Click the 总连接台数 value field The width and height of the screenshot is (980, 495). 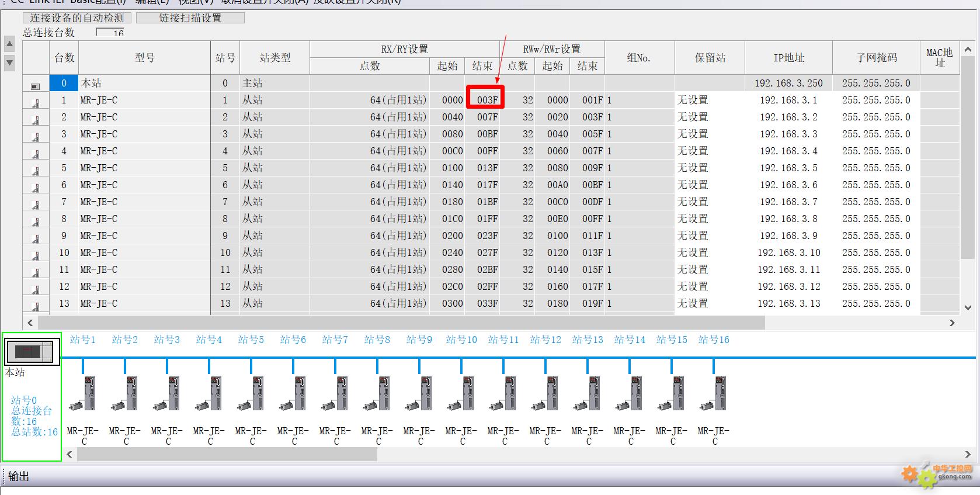(110, 33)
